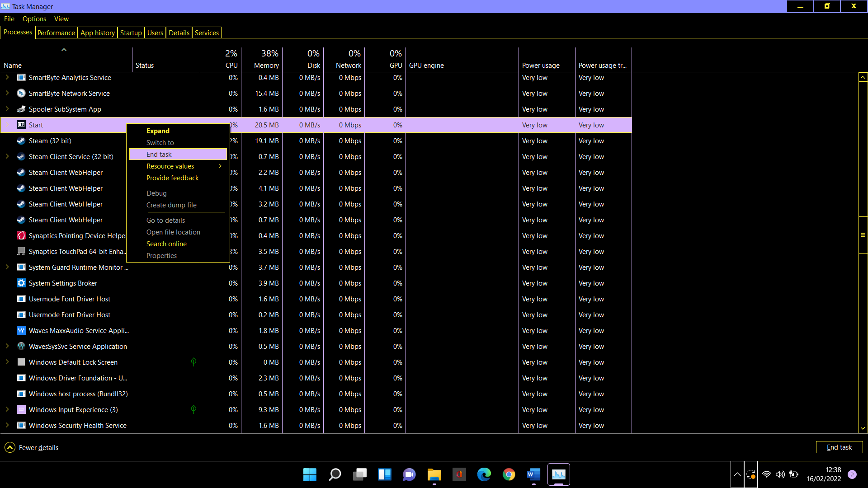
Task: Click the leaf suspended icon for Windows Default Lock Screen
Action: coord(193,362)
